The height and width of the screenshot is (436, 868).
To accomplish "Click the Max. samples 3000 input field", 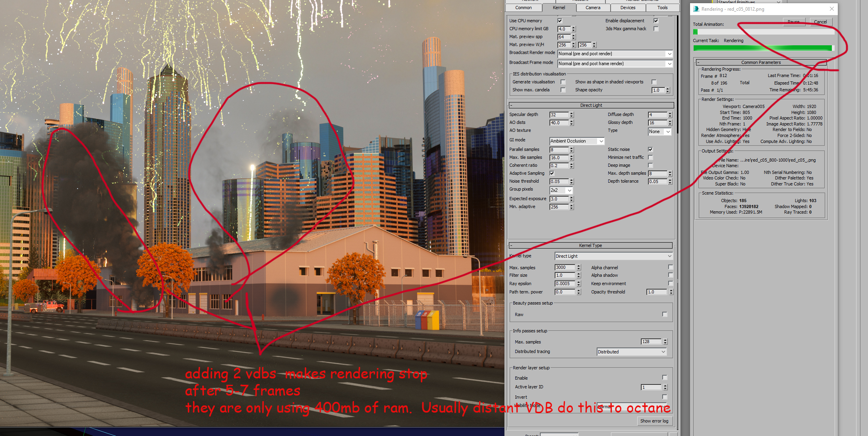I will [x=564, y=267].
